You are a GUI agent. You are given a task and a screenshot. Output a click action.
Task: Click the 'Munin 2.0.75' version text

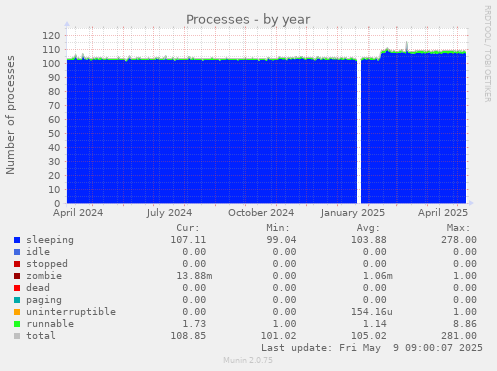248,360
